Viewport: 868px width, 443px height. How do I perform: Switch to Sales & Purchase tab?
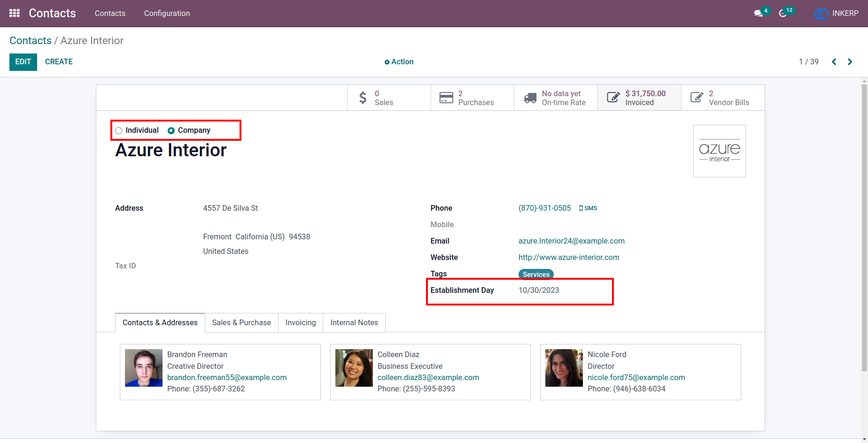(241, 322)
